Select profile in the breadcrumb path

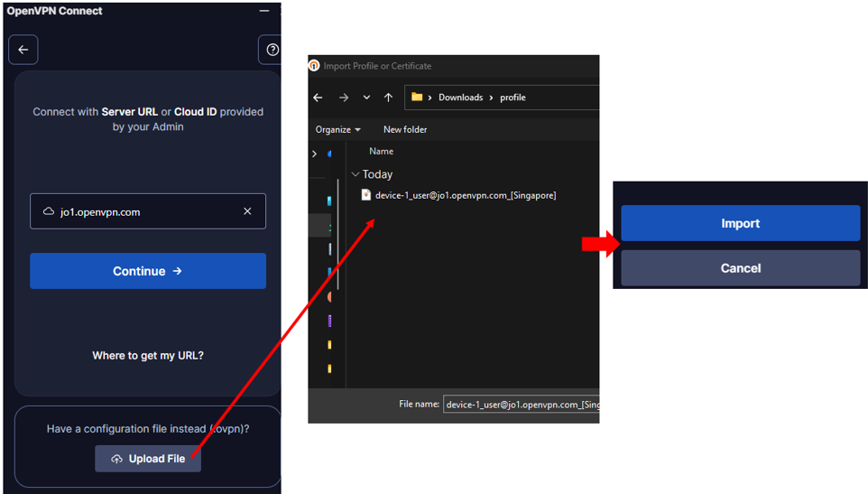[512, 98]
